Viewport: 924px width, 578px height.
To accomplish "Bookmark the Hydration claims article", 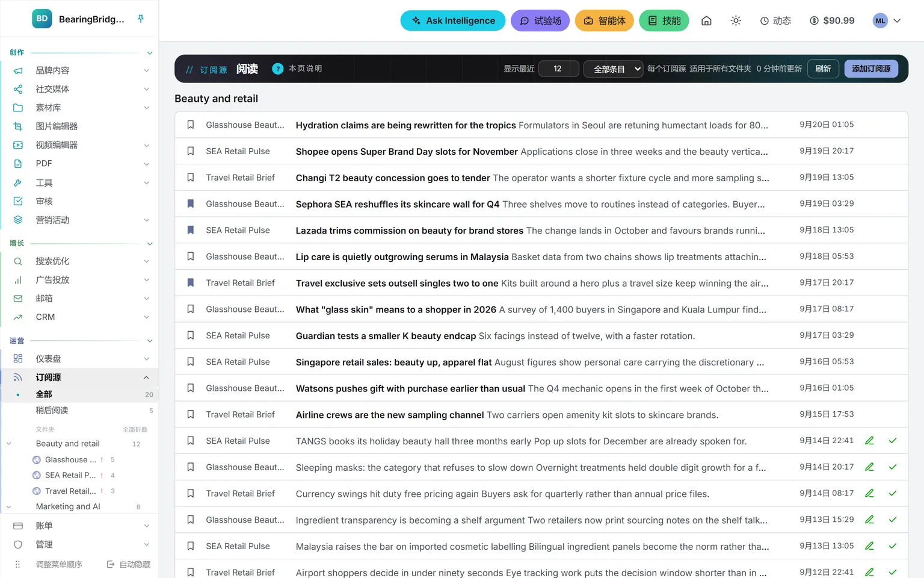I will 191,125.
